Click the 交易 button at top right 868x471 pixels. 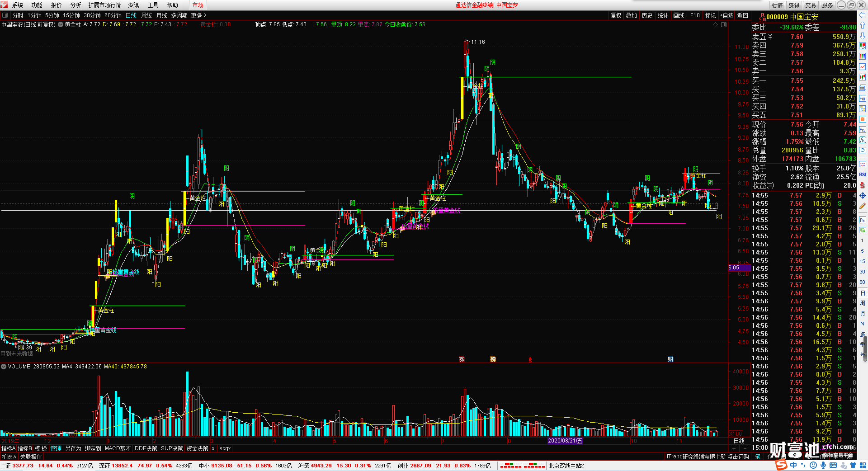click(x=811, y=5)
